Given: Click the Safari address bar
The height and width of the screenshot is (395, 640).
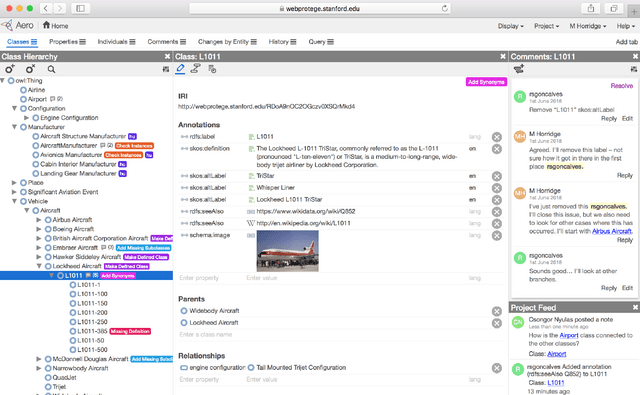Looking at the screenshot, I should pos(320,8).
